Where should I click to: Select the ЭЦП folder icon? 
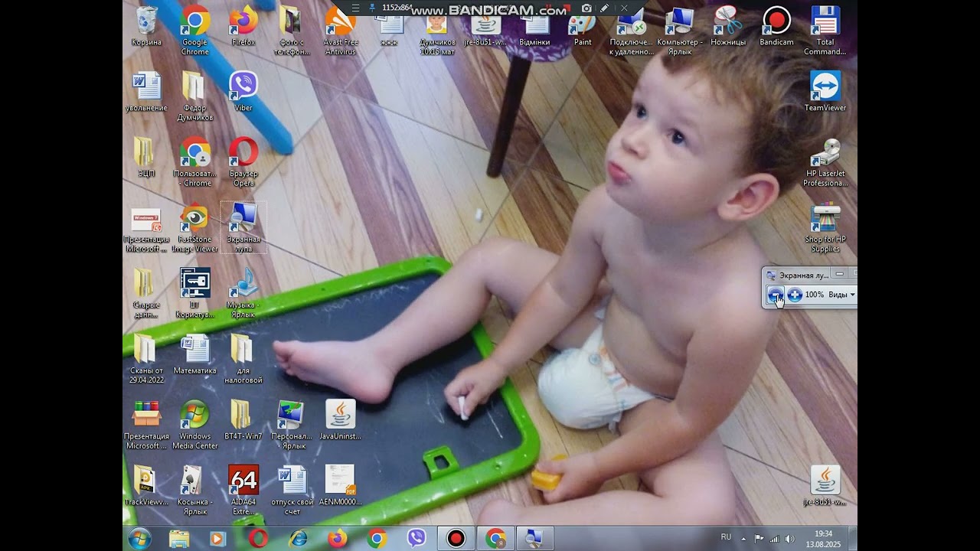pyautogui.click(x=146, y=158)
